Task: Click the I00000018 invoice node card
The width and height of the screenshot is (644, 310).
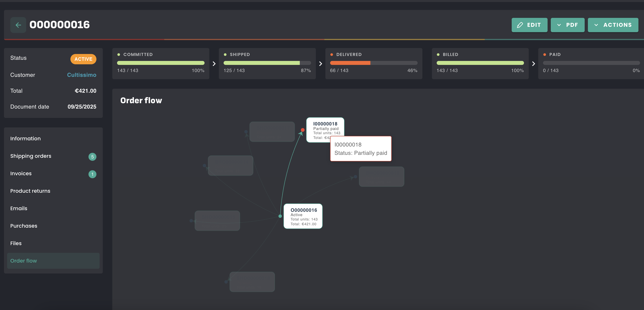Action: pos(325,126)
